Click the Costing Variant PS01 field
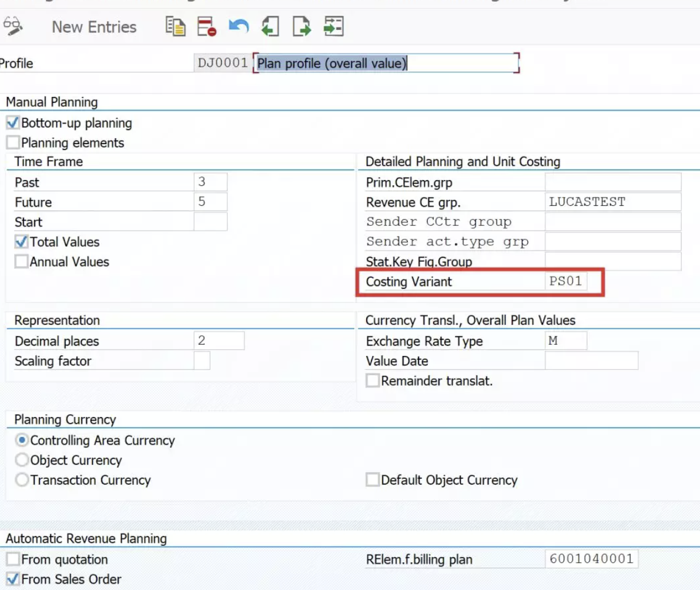Screen dimensions: 700x590 click(565, 281)
